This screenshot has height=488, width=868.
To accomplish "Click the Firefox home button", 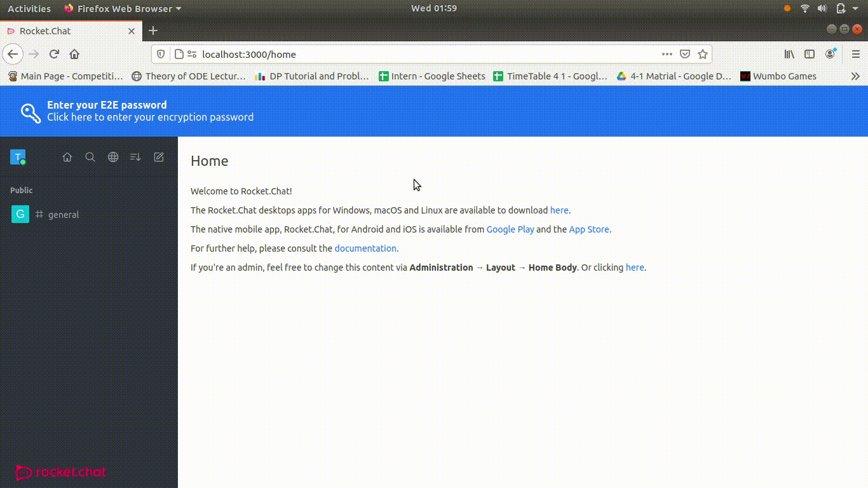I will tap(74, 54).
